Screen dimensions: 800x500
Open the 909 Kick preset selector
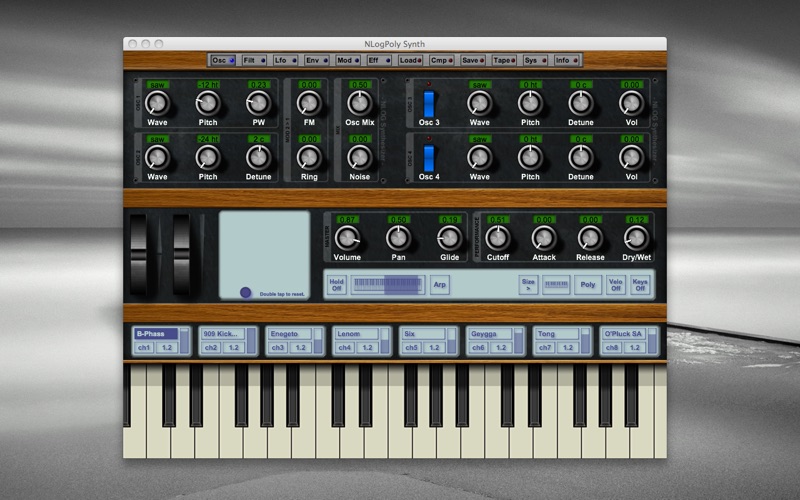point(223,334)
